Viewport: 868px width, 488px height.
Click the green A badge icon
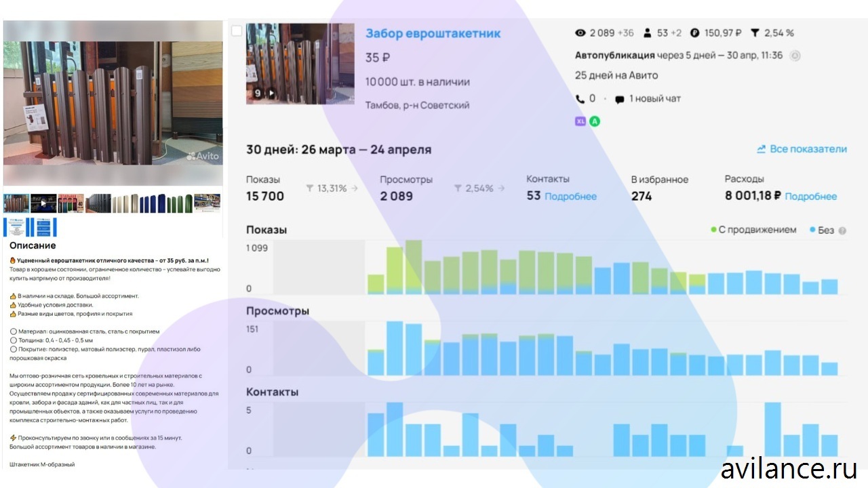coord(595,121)
